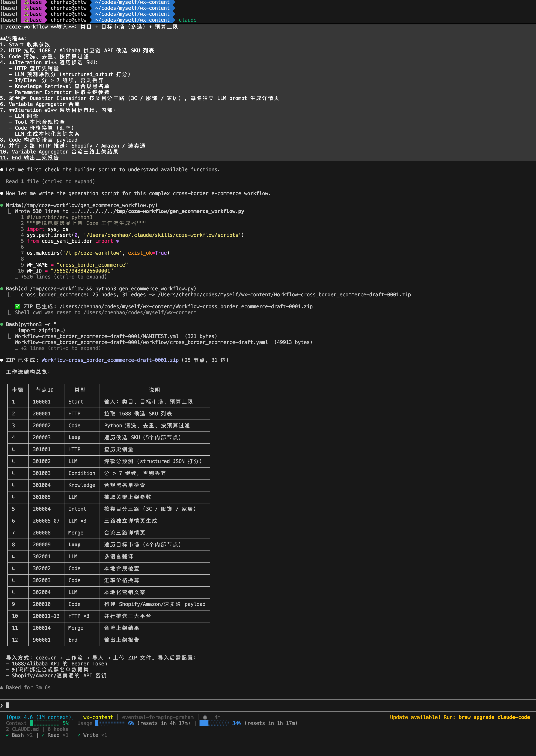Click the eventual-foraging-graham session name
This screenshot has width=536, height=756.
(x=157, y=716)
